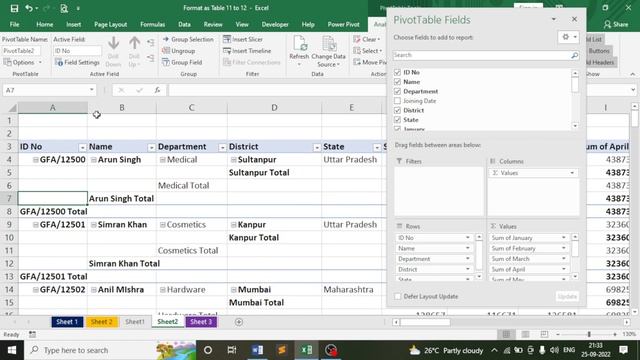Click the Options button in PivotTable group
Screen dimensions: 640x360
(23, 62)
